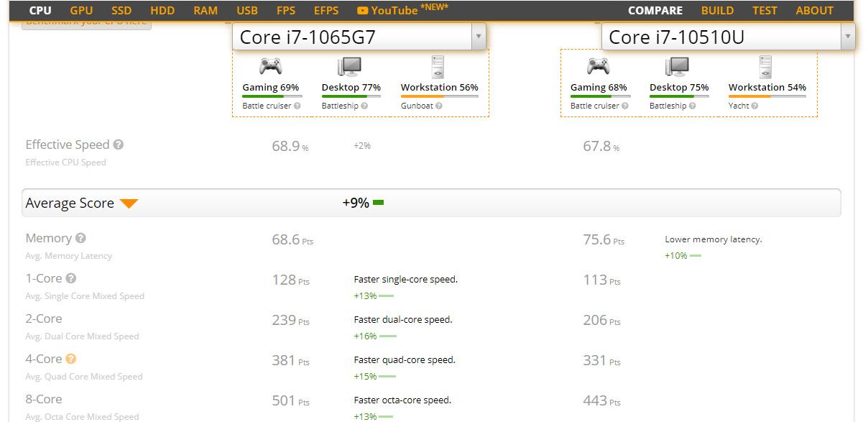Click the Battle cruiser help icon for i7-1065G7
The height and width of the screenshot is (422, 868).
[x=297, y=106]
